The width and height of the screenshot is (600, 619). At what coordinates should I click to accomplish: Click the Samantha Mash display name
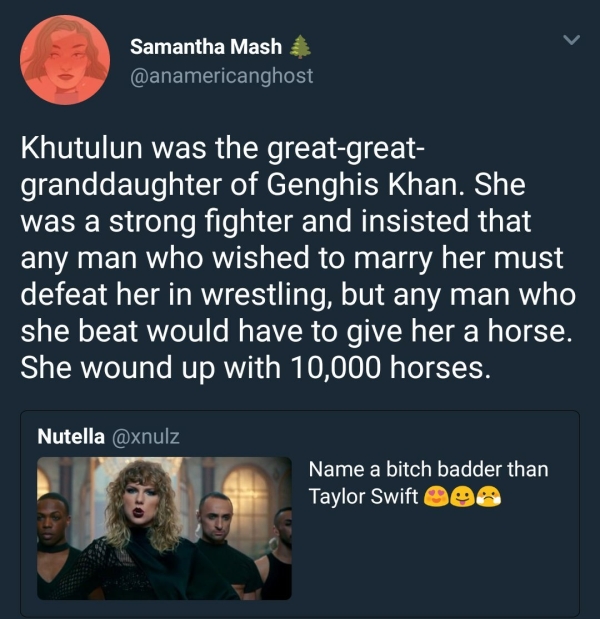point(205,47)
